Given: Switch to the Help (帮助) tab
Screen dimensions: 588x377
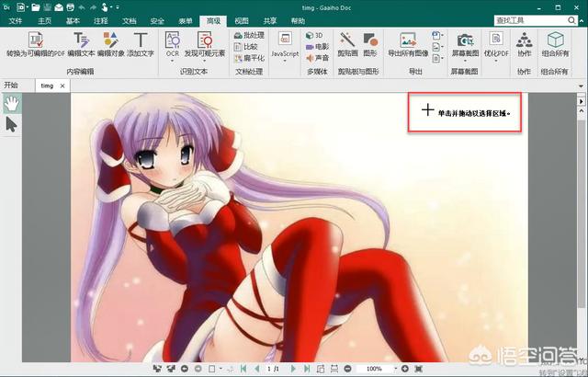Looking at the screenshot, I should (x=298, y=20).
